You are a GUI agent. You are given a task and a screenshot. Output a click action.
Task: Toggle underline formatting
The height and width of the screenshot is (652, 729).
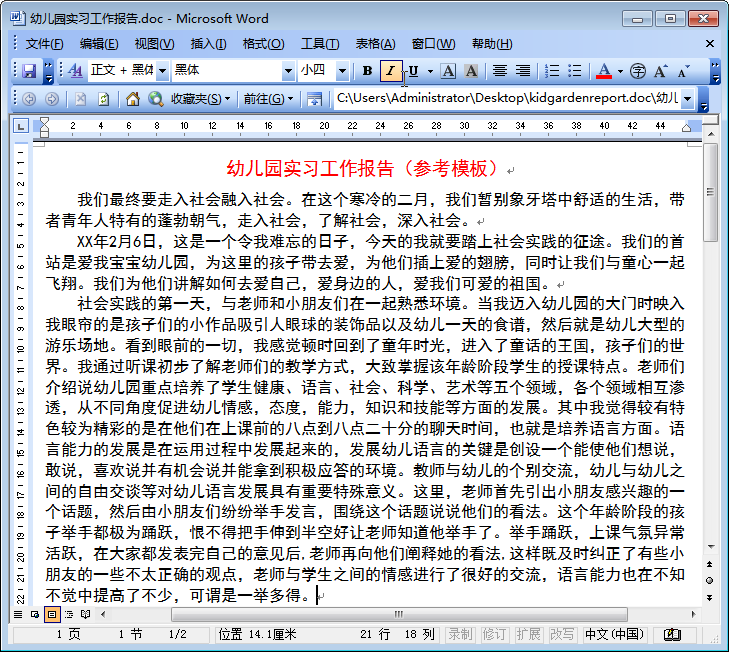coord(413,71)
